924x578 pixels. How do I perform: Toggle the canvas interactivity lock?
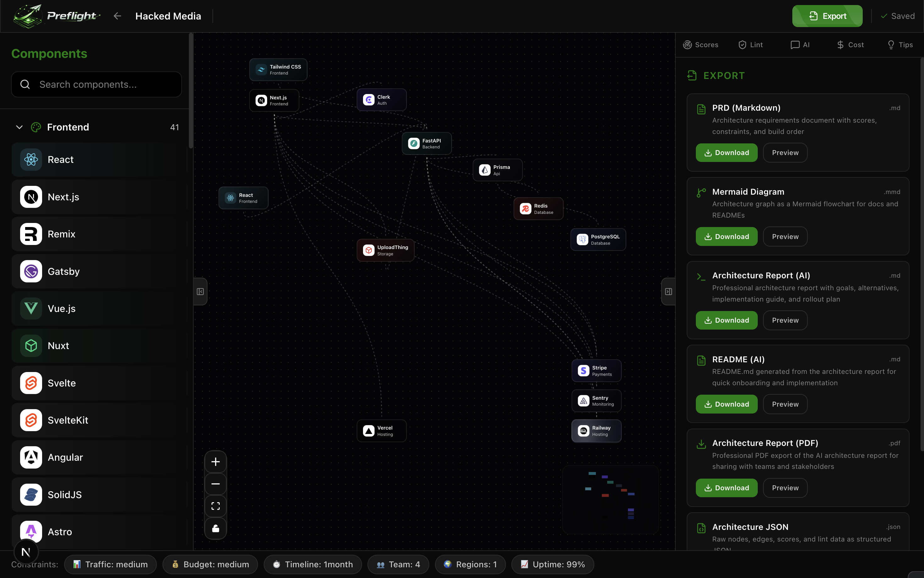tap(215, 528)
